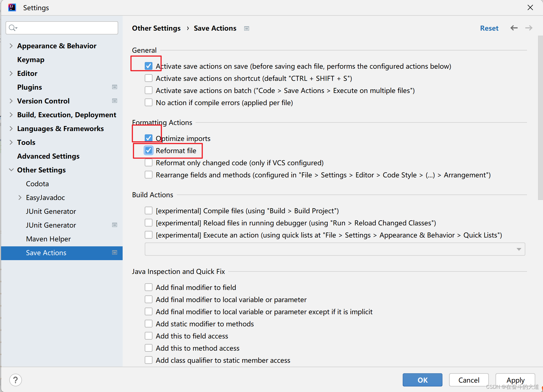Viewport: 543px width, 392px height.
Task: Click the indicator icon on Save Actions sidebar entry
Action: point(114,252)
